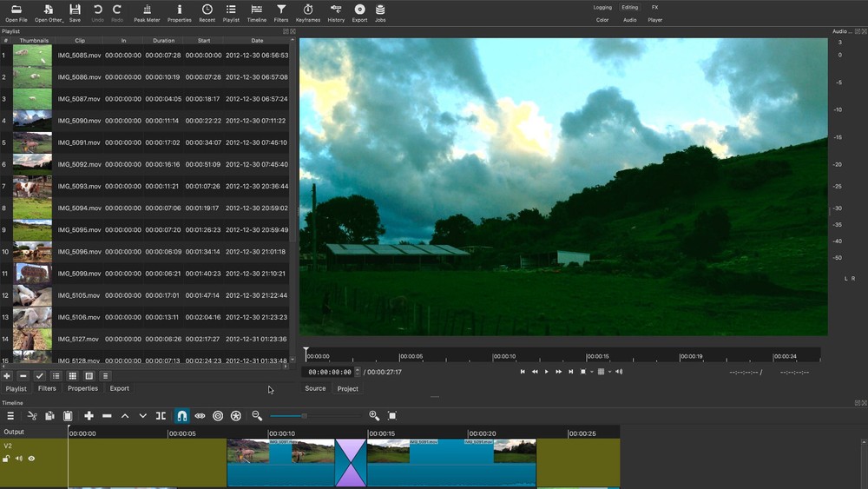Open the Filters panel from the top toolbar
868x489 pixels.
pyautogui.click(x=281, y=13)
